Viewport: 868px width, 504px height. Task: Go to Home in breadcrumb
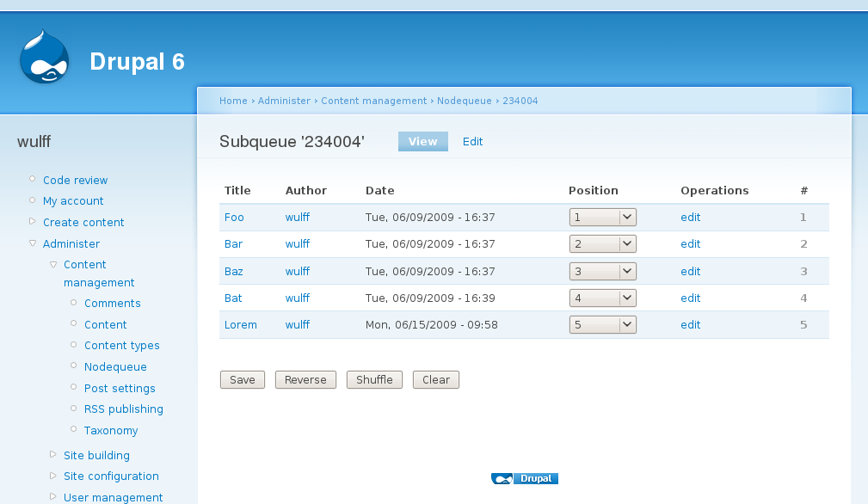(x=233, y=101)
